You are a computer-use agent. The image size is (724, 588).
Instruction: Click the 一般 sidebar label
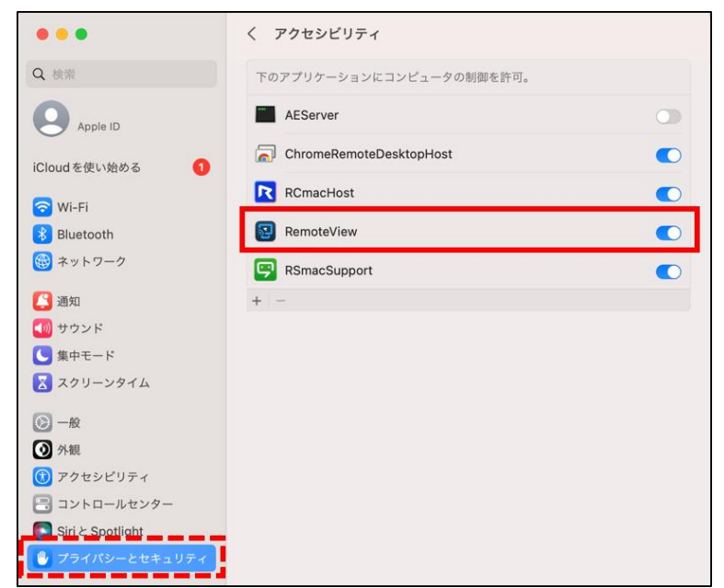(68, 422)
